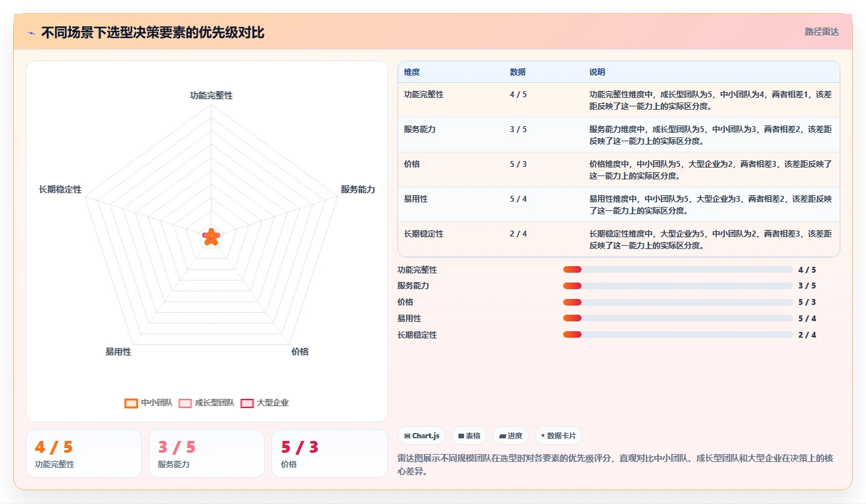This screenshot has width=866, height=504.
Task: Select the 易用性 cell in the table
Action: click(x=416, y=199)
